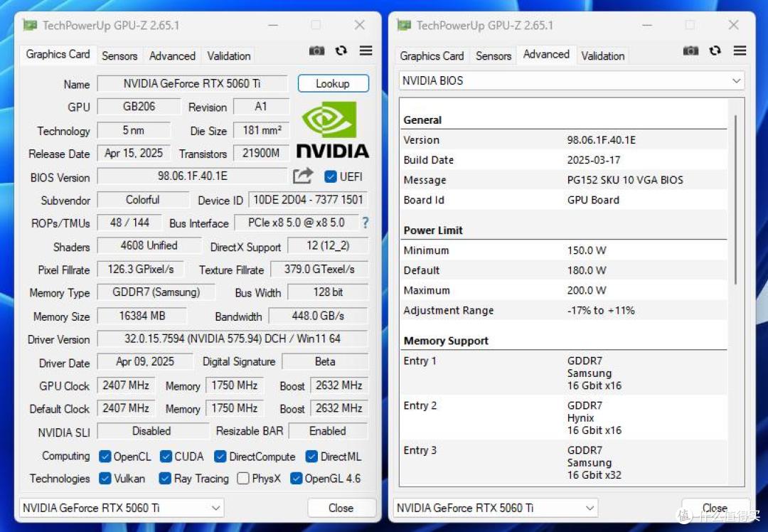Select Advanced tab in right window
768x532 pixels.
[546, 54]
